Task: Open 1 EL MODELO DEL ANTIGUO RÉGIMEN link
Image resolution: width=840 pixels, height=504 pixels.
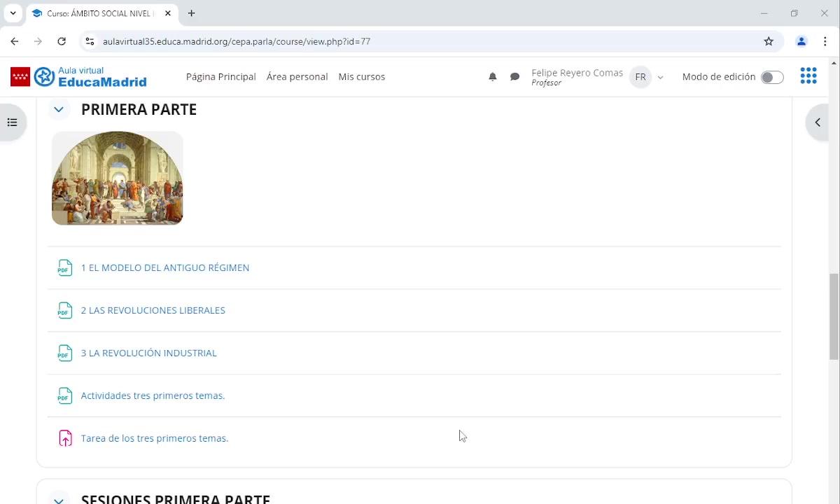Action: 165,268
